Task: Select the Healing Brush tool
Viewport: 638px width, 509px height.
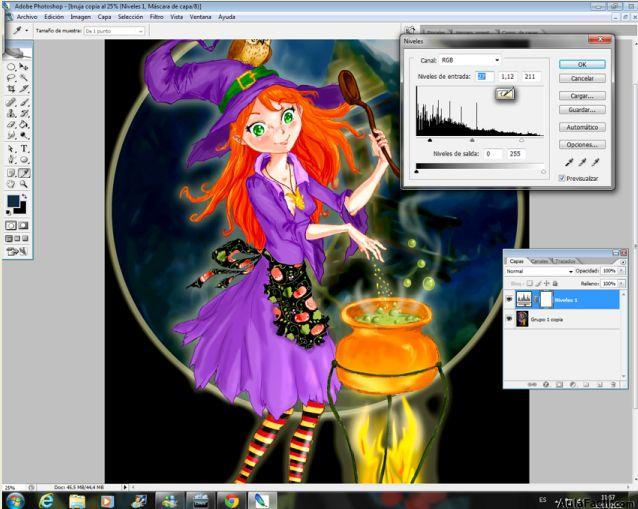Action: pyautogui.click(x=11, y=102)
